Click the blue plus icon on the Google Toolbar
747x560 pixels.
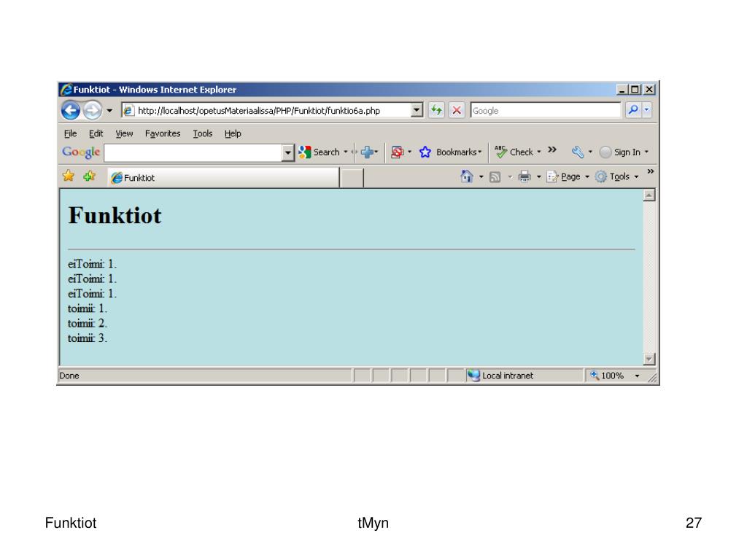[367, 152]
